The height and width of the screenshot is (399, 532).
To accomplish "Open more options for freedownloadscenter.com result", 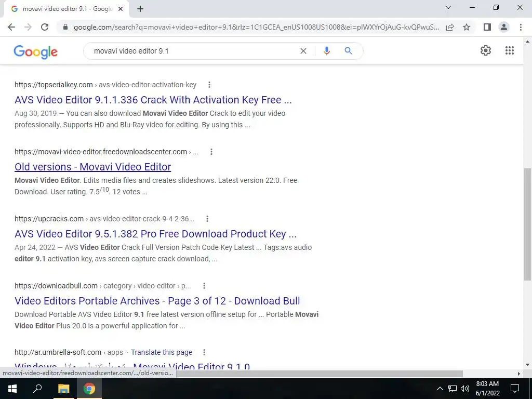I will point(211,152).
